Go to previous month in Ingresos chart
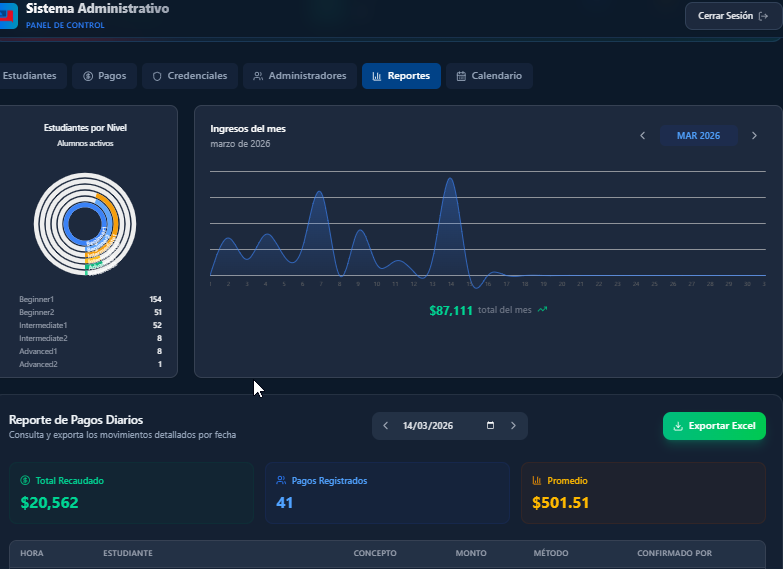This screenshot has height=569, width=783. pyautogui.click(x=643, y=135)
